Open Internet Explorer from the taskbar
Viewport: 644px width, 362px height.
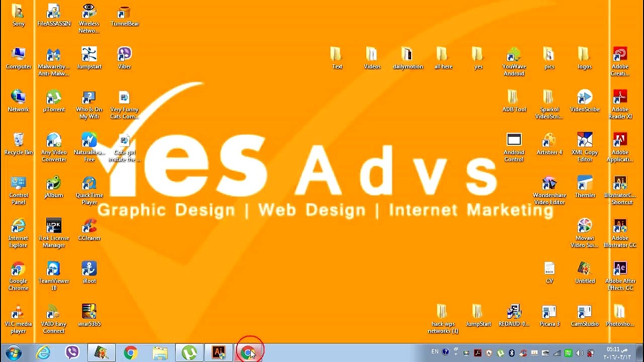tap(43, 353)
